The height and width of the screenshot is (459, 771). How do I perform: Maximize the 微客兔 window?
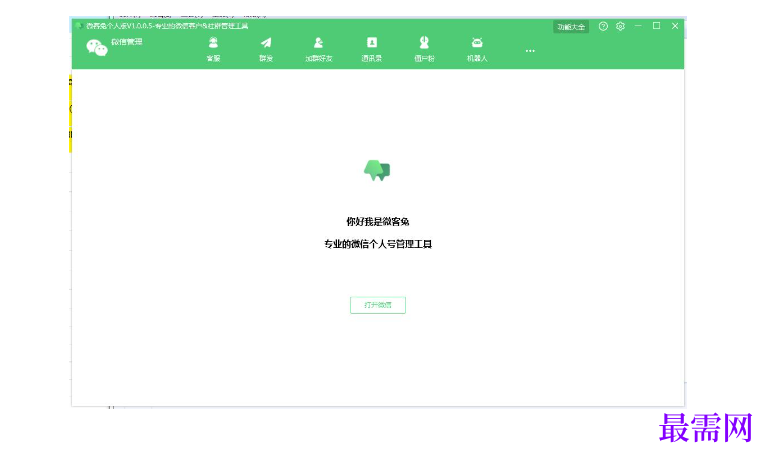coord(656,26)
